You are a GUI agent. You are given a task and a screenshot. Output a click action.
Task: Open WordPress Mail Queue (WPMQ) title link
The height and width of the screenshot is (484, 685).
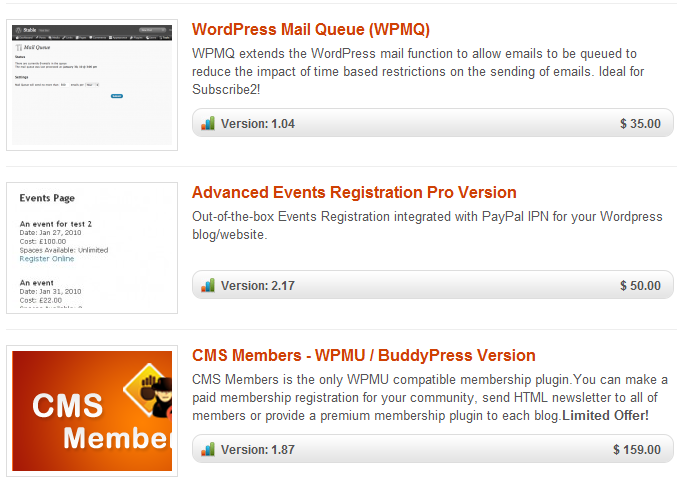pyautogui.click(x=311, y=29)
